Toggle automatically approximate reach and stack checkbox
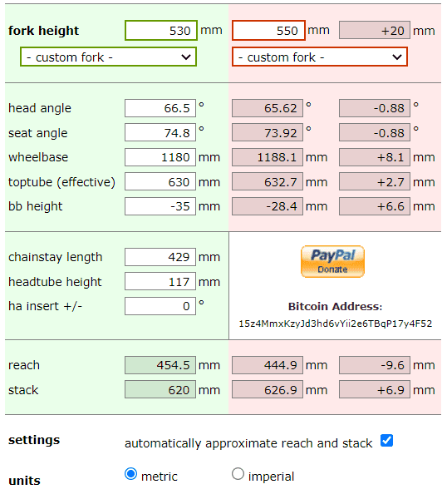The image size is (442, 504). coord(386,440)
